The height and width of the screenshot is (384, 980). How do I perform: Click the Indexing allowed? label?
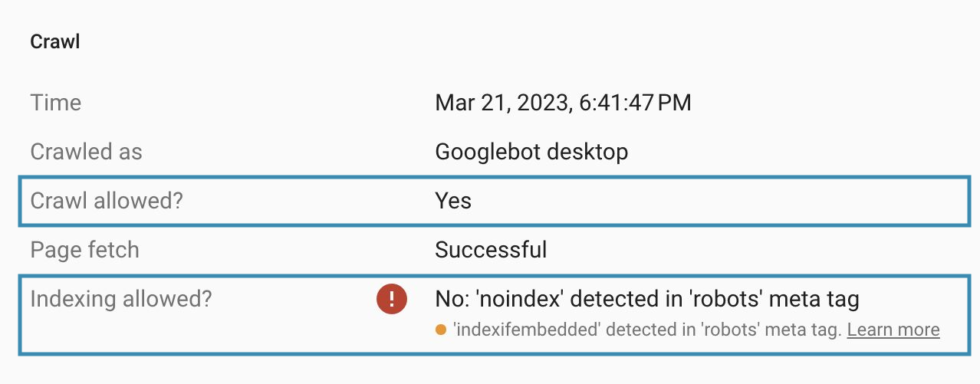pos(120,299)
